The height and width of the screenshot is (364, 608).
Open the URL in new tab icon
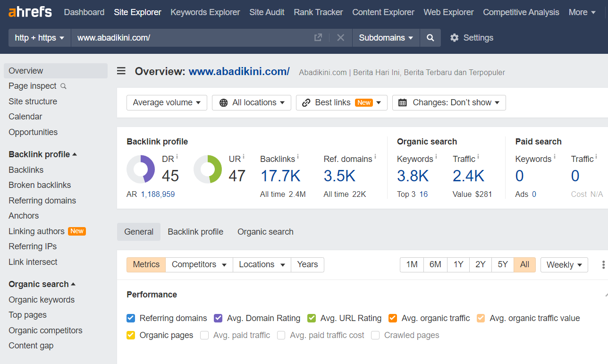coord(318,38)
